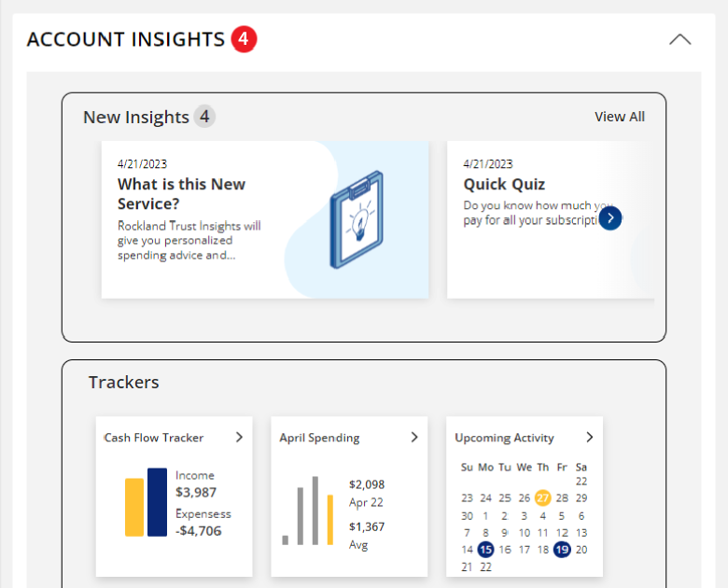Open the View All insights link
728x588 pixels.
[x=619, y=117]
